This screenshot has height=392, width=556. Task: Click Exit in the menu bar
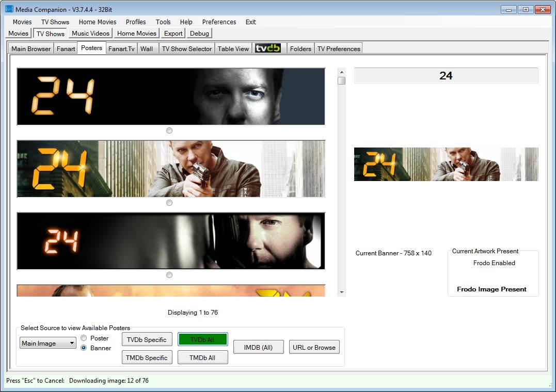251,22
